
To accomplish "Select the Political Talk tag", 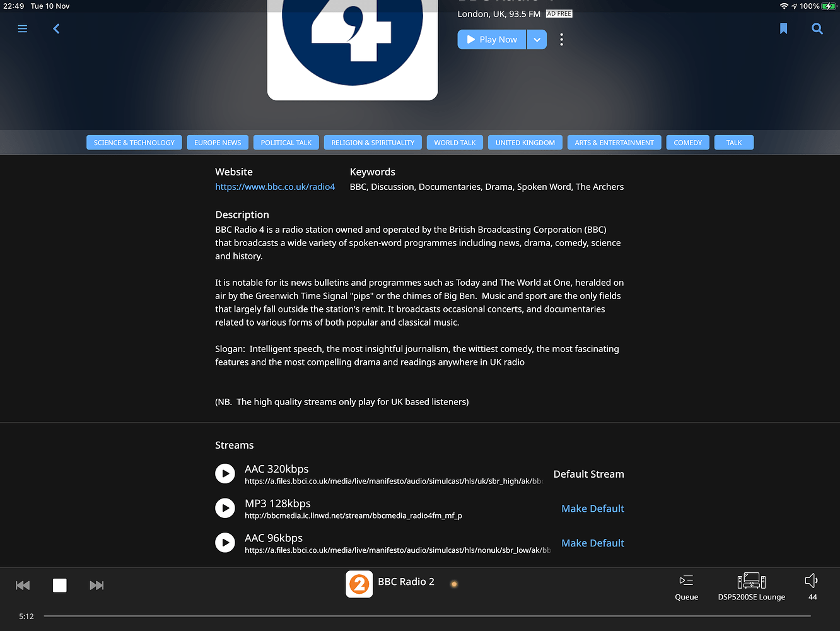I will point(286,143).
